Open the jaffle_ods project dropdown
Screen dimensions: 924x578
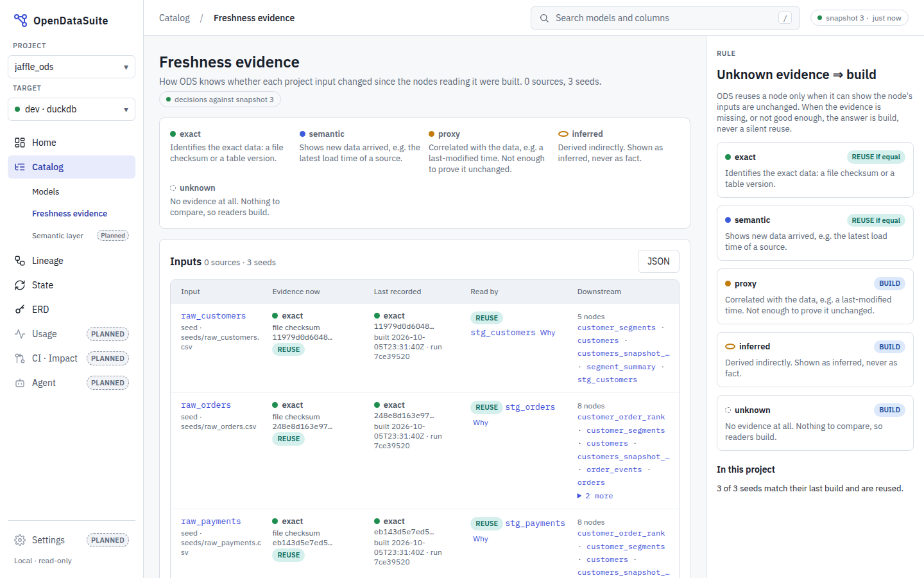tap(71, 67)
